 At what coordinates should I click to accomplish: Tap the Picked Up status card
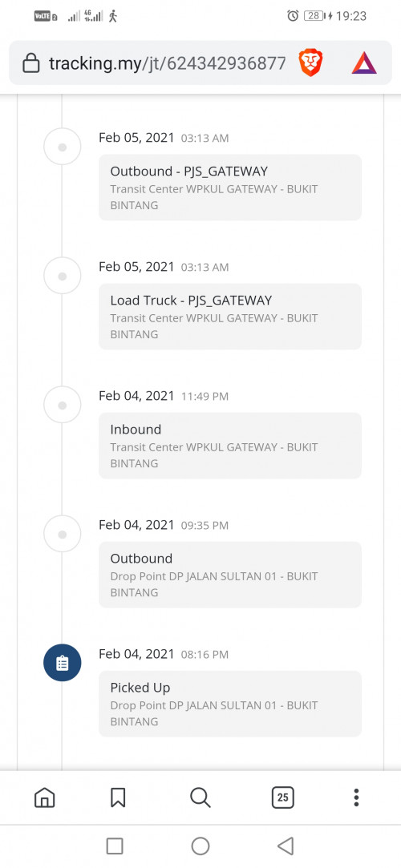[x=230, y=704]
